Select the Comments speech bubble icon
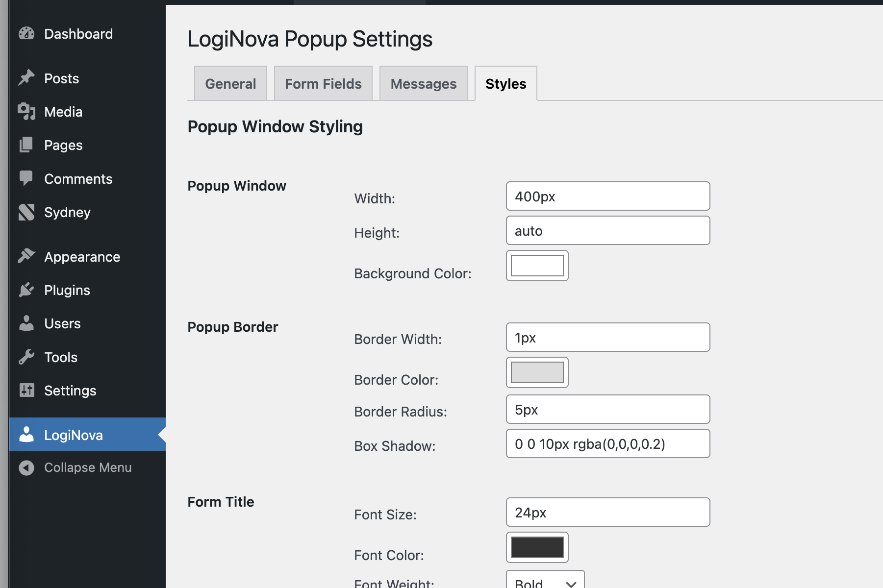Image resolution: width=883 pixels, height=588 pixels. click(x=26, y=178)
